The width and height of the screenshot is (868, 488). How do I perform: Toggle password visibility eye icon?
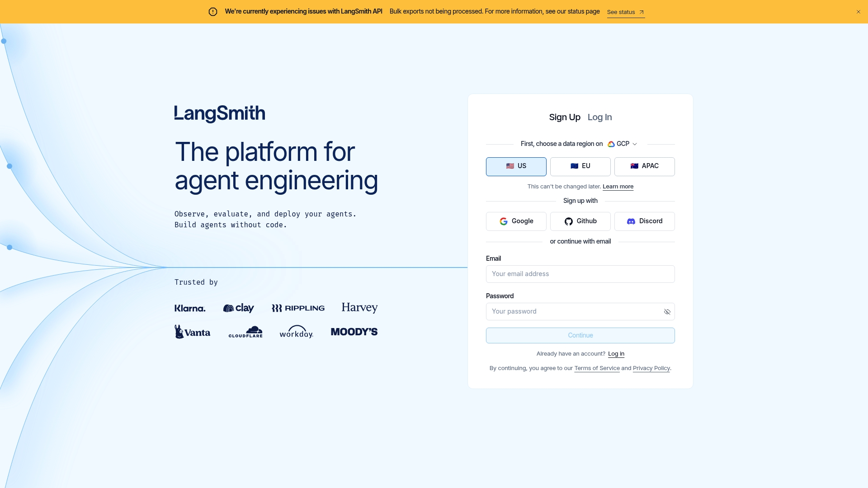[x=667, y=312]
